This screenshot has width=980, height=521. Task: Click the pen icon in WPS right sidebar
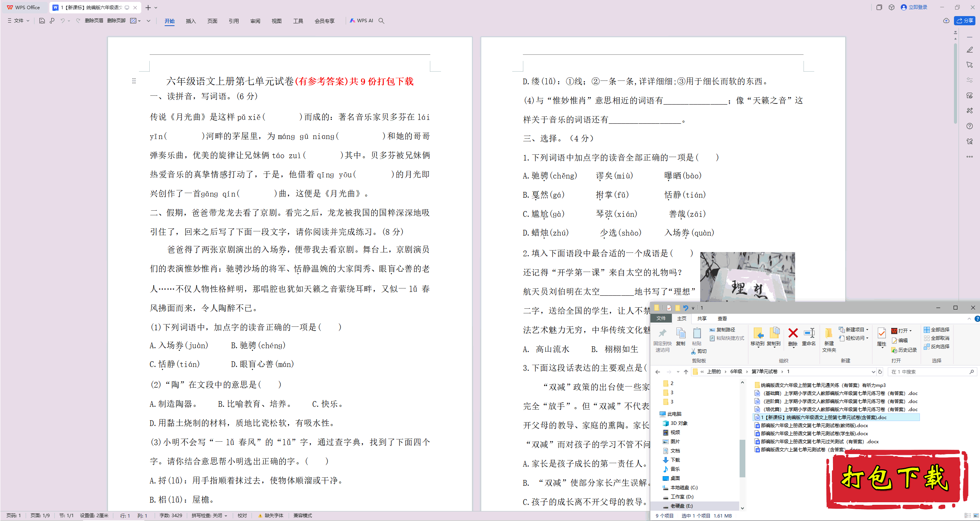point(970,50)
